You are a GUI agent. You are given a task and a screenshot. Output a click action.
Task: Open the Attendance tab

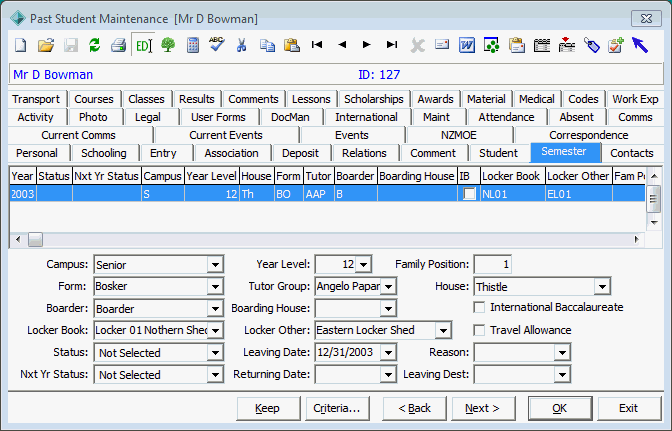point(506,117)
